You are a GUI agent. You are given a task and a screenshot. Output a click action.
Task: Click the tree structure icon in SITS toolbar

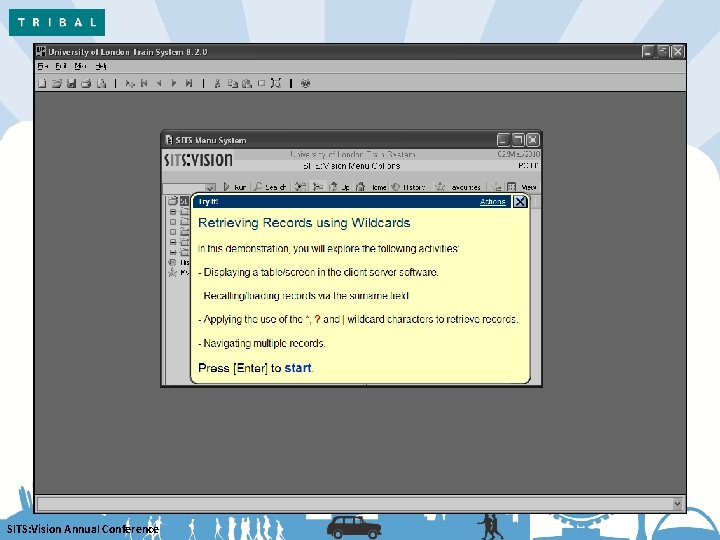pyautogui.click(x=317, y=187)
